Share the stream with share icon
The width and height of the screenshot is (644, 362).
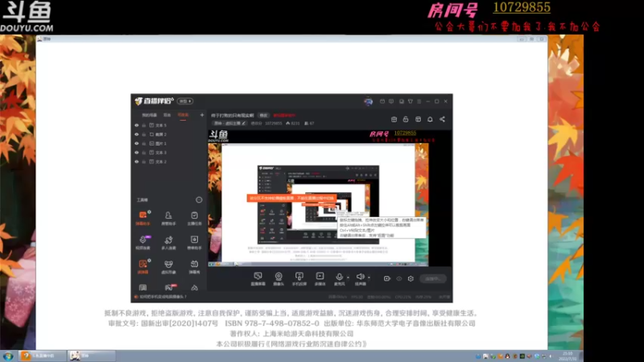point(442,119)
